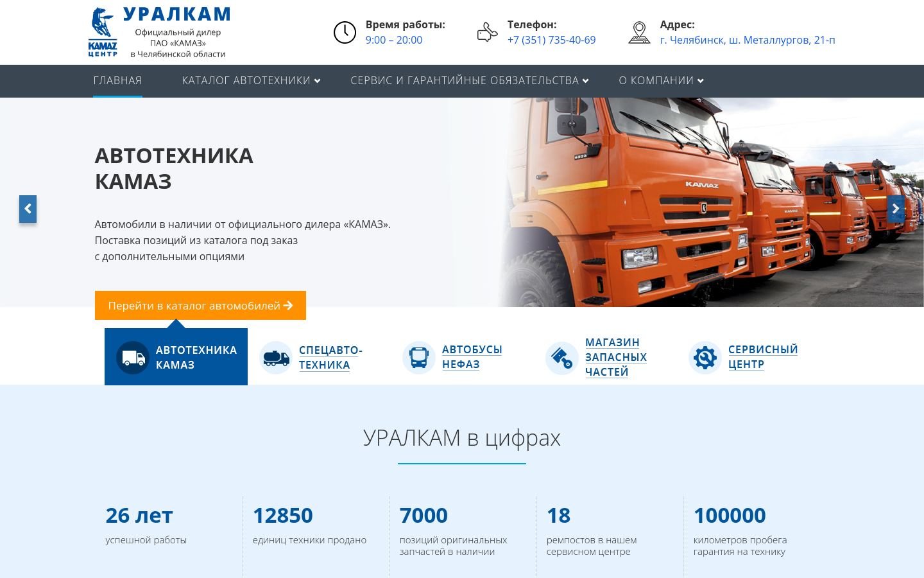Expand the О компании dropdown chevron
This screenshot has width=924, height=578.
[701, 81]
